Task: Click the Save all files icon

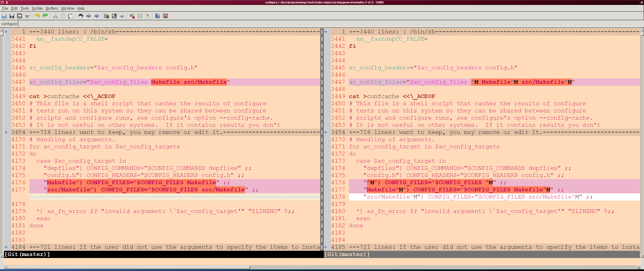Action: 20,16
